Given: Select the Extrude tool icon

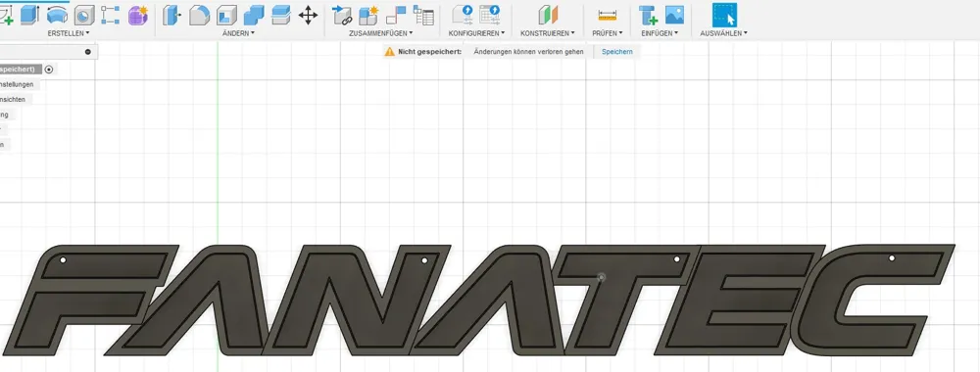Looking at the screenshot, I should click(29, 15).
